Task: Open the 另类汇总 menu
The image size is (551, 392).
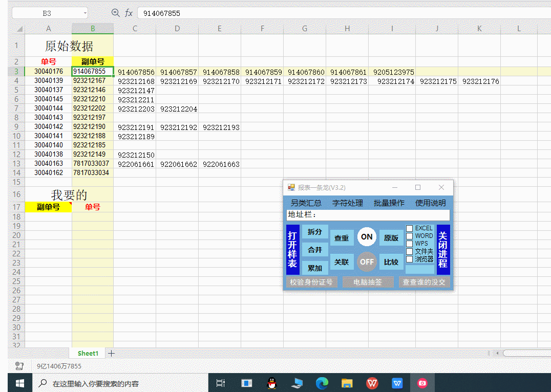Action: (x=306, y=203)
